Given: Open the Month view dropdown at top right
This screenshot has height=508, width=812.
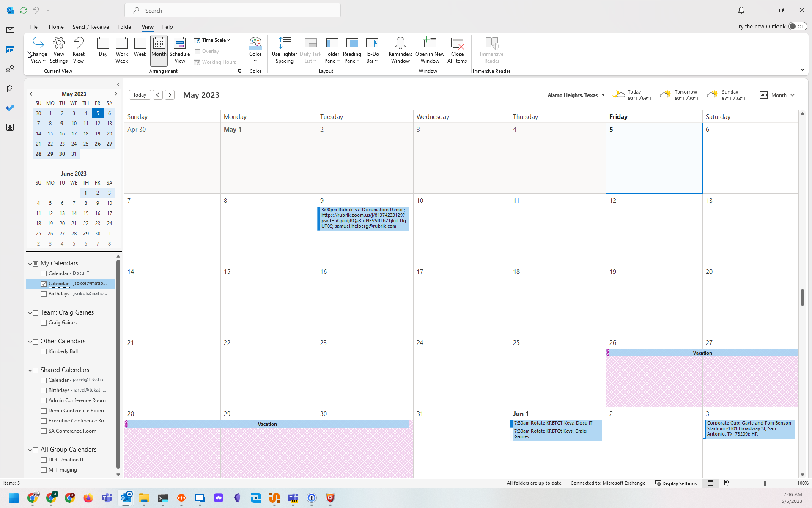Looking at the screenshot, I should click(778, 95).
